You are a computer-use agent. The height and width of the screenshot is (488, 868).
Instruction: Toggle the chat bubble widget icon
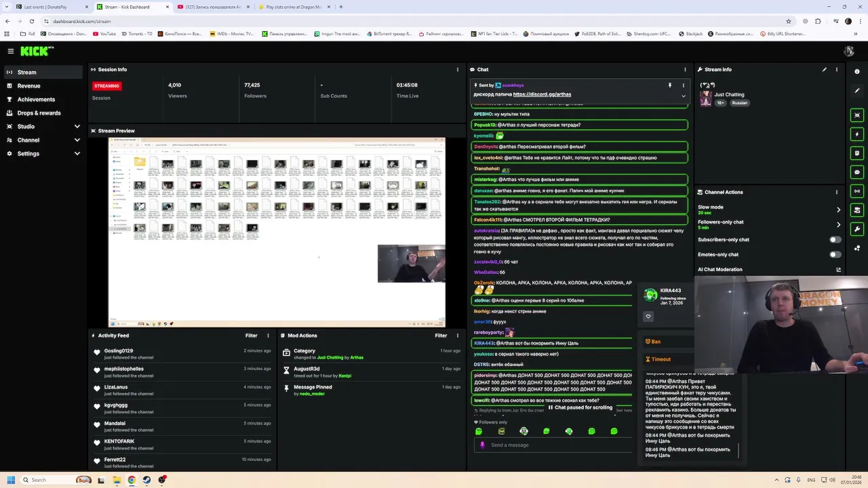point(857,172)
